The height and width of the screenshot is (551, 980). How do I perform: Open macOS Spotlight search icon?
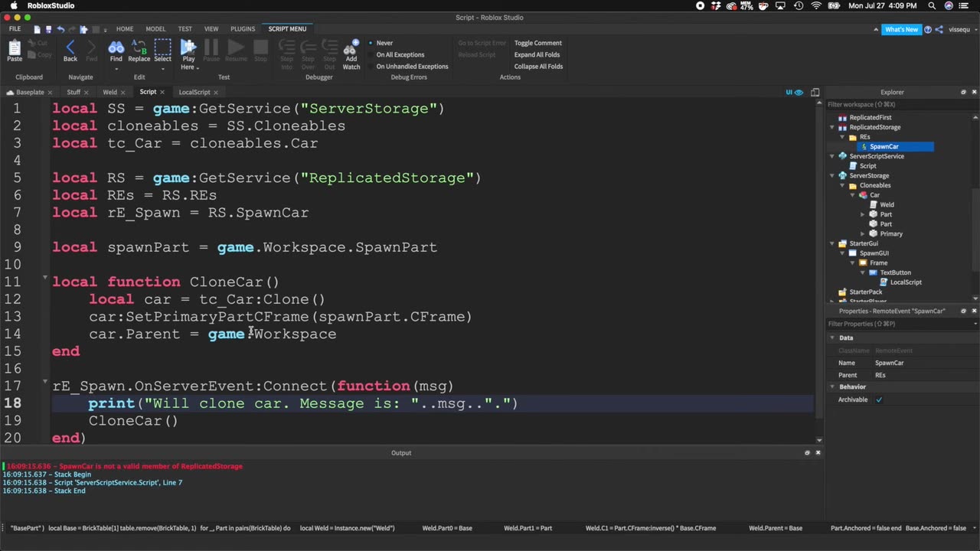coord(932,5)
